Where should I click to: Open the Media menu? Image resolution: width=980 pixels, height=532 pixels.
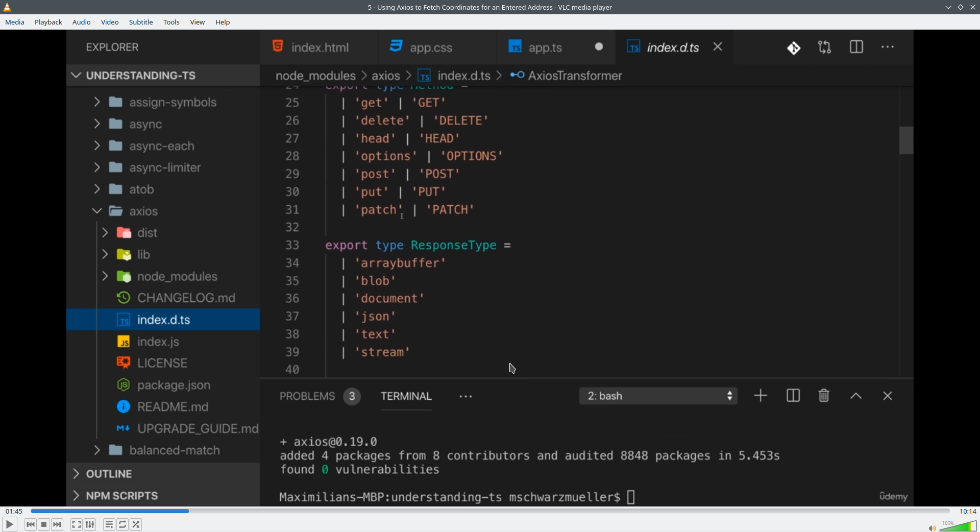15,22
